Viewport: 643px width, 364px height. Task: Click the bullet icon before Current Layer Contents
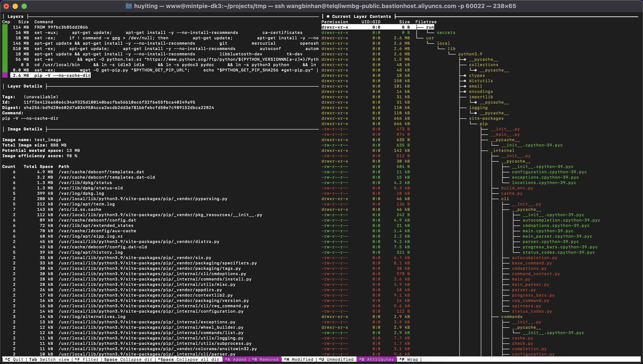(x=328, y=17)
